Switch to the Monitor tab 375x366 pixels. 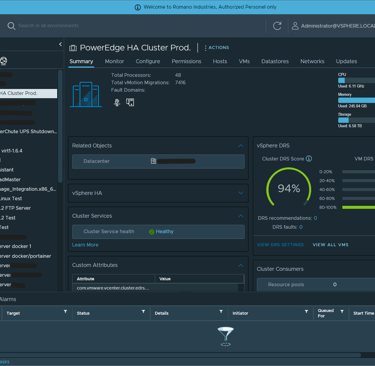tap(114, 61)
